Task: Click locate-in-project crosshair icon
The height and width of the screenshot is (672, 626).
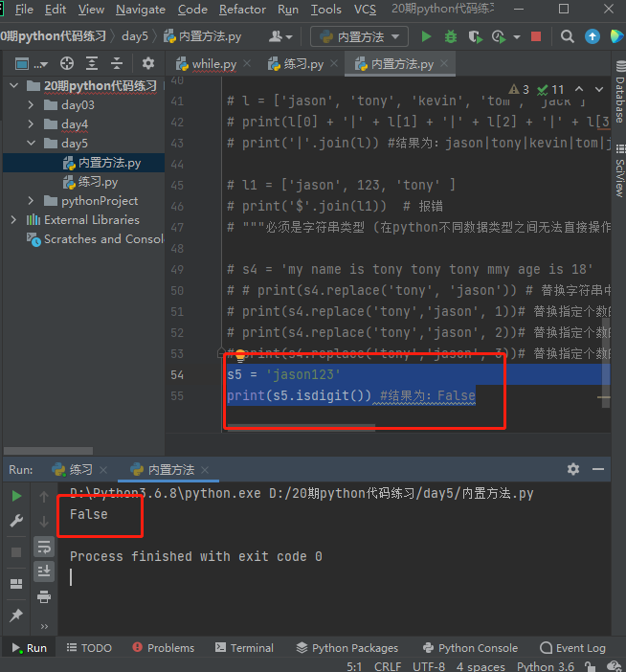Action: (67, 64)
